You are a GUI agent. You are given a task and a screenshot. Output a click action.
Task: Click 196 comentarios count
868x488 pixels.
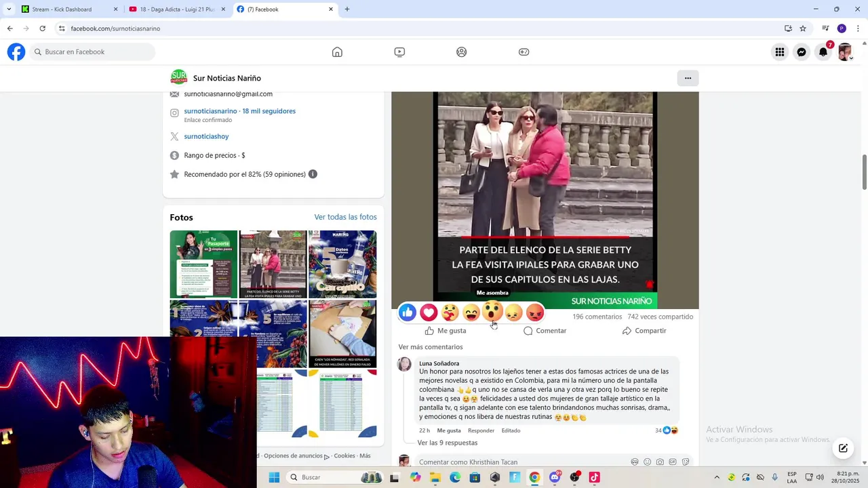coord(597,317)
